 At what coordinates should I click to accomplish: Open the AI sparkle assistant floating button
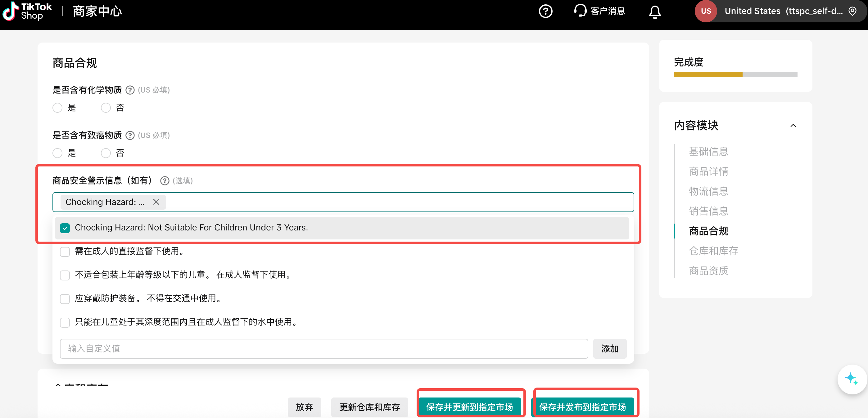pyautogui.click(x=852, y=379)
